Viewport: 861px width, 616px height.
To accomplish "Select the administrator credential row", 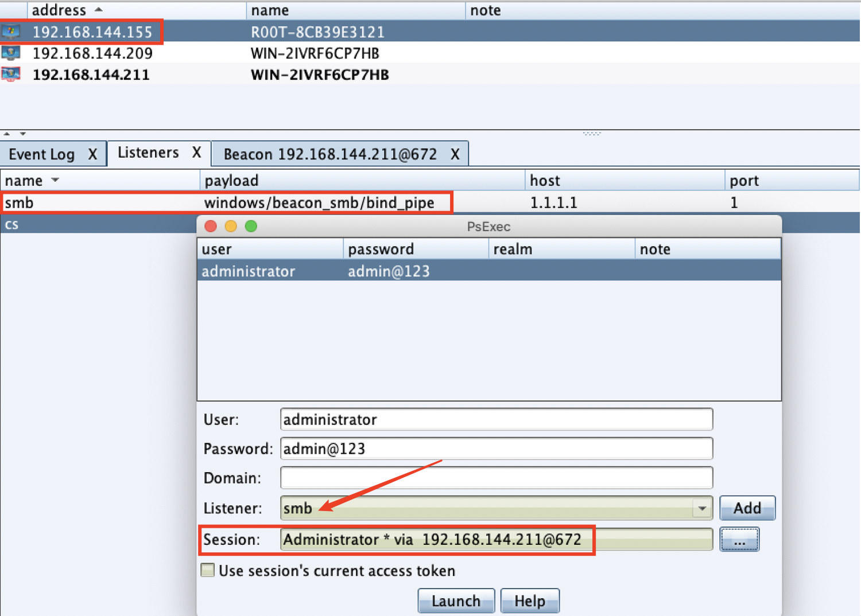I will 489,271.
